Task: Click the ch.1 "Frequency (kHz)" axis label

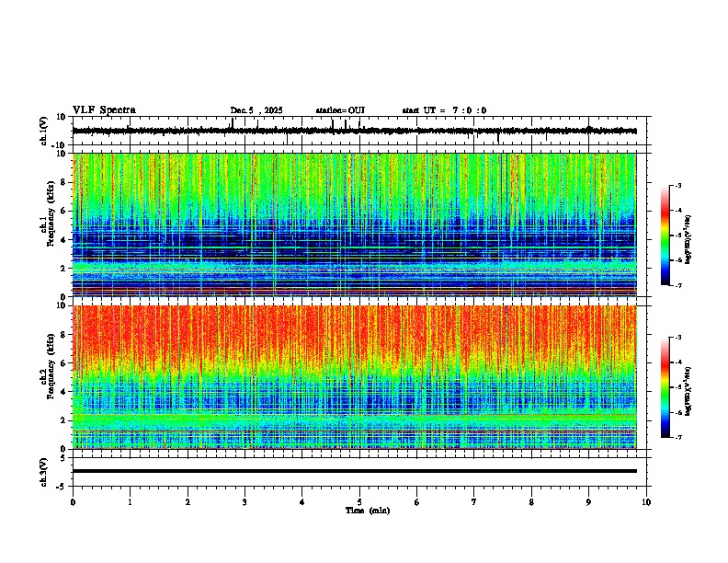Action: point(51,213)
